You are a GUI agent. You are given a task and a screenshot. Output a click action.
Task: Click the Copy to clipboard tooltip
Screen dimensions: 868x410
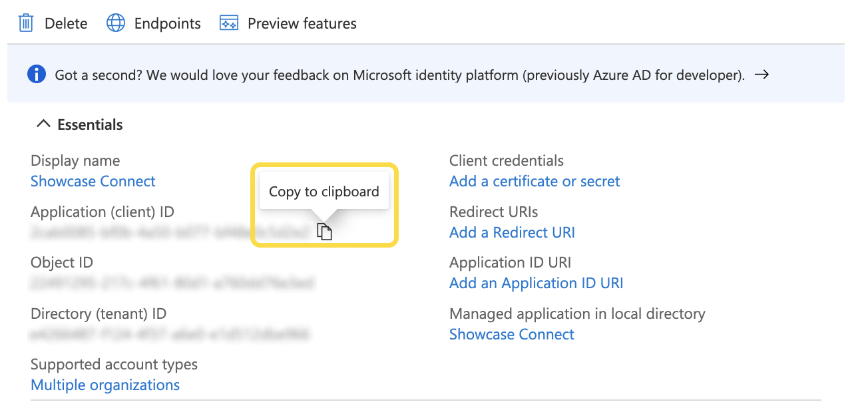tap(324, 190)
